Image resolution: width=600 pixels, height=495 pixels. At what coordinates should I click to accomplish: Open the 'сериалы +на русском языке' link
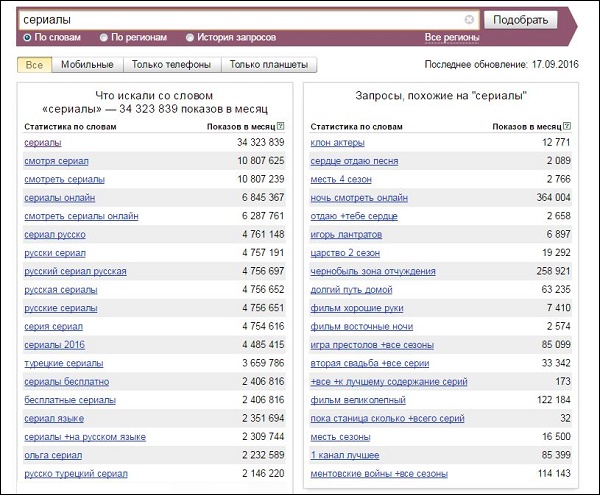coord(85,436)
